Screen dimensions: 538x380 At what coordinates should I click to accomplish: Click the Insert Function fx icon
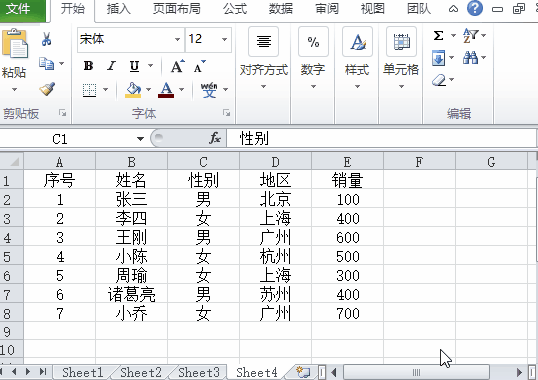(215, 138)
